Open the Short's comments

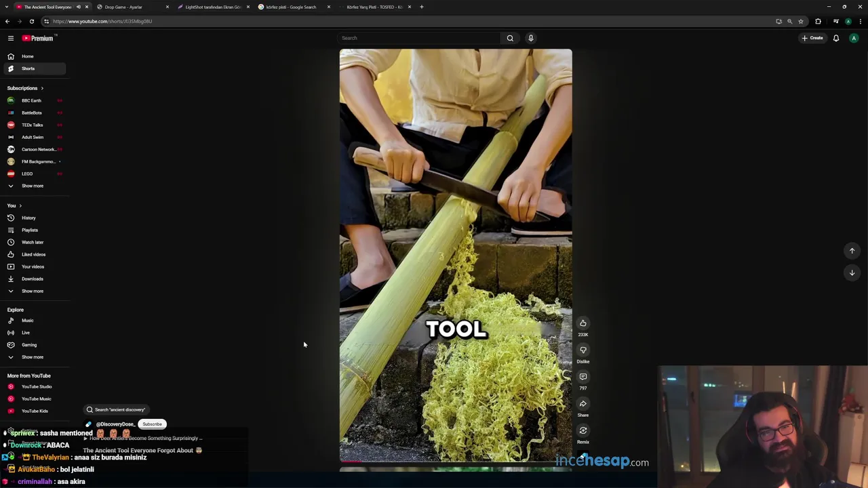tap(583, 377)
